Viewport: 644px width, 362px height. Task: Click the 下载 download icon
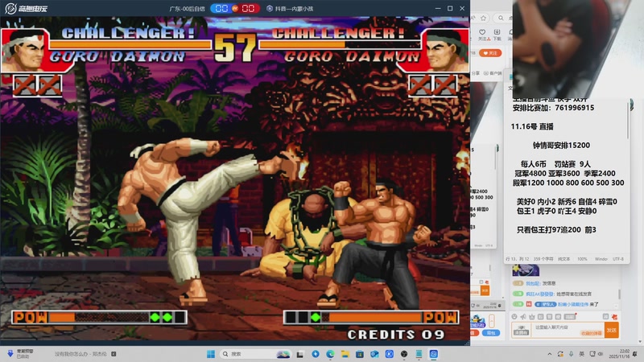click(497, 35)
